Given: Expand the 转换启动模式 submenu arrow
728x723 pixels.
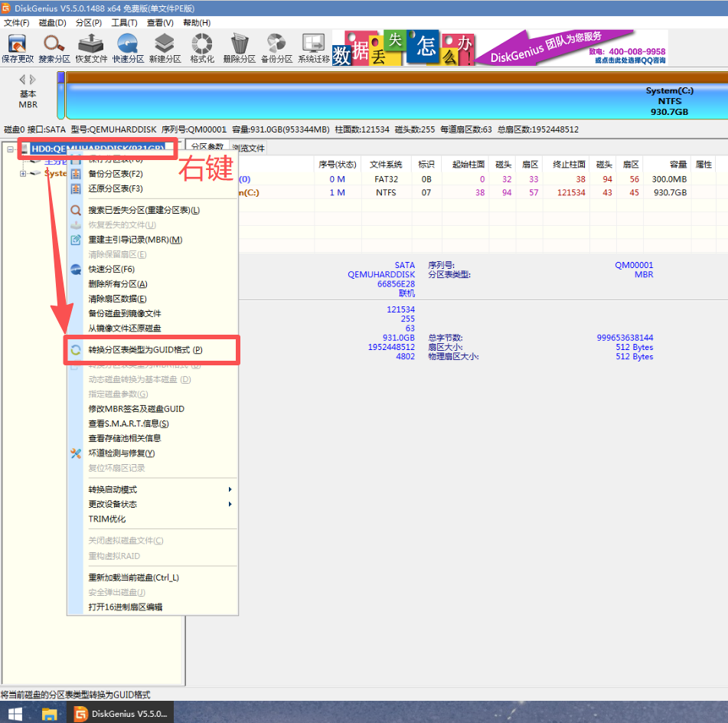Looking at the screenshot, I should (x=230, y=489).
